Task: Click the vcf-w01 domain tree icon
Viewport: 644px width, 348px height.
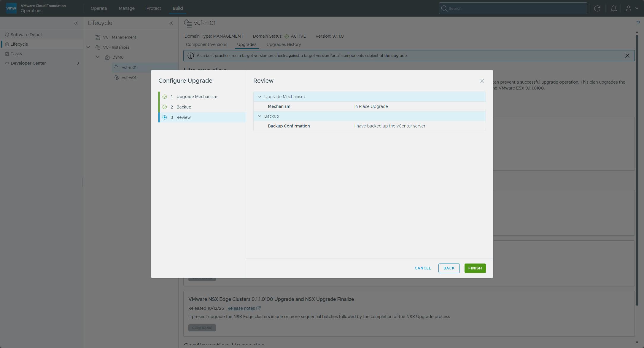Action: 117,77
